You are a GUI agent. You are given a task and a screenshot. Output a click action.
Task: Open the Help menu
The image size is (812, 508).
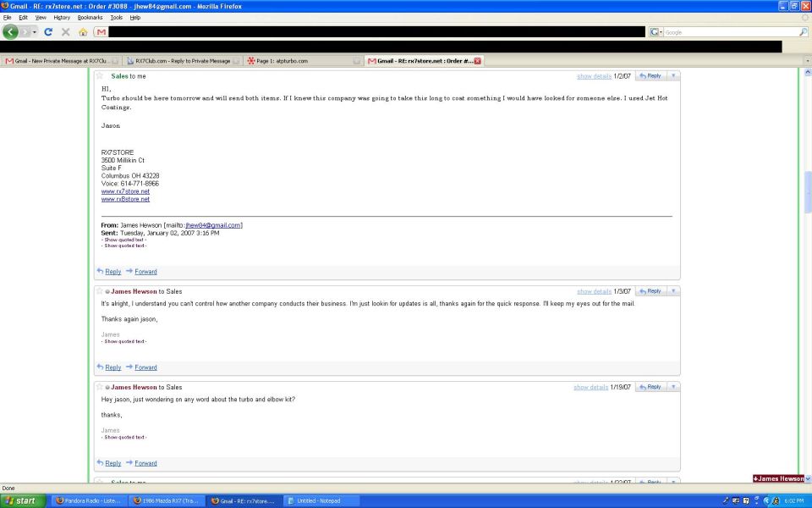point(135,18)
